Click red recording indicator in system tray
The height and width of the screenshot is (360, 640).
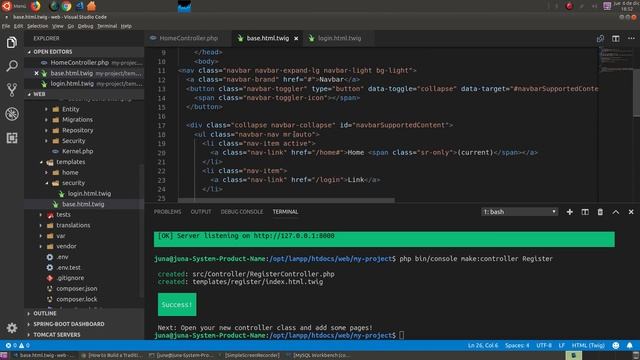(x=569, y=6)
